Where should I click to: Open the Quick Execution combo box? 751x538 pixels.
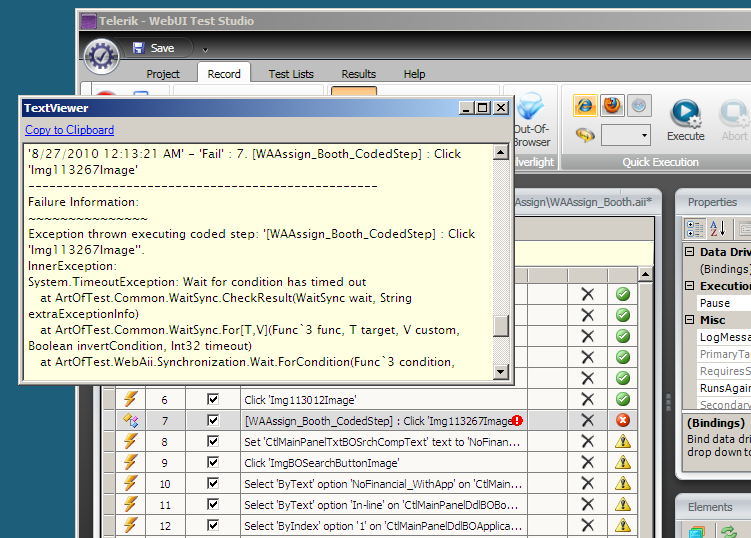pyautogui.click(x=626, y=136)
